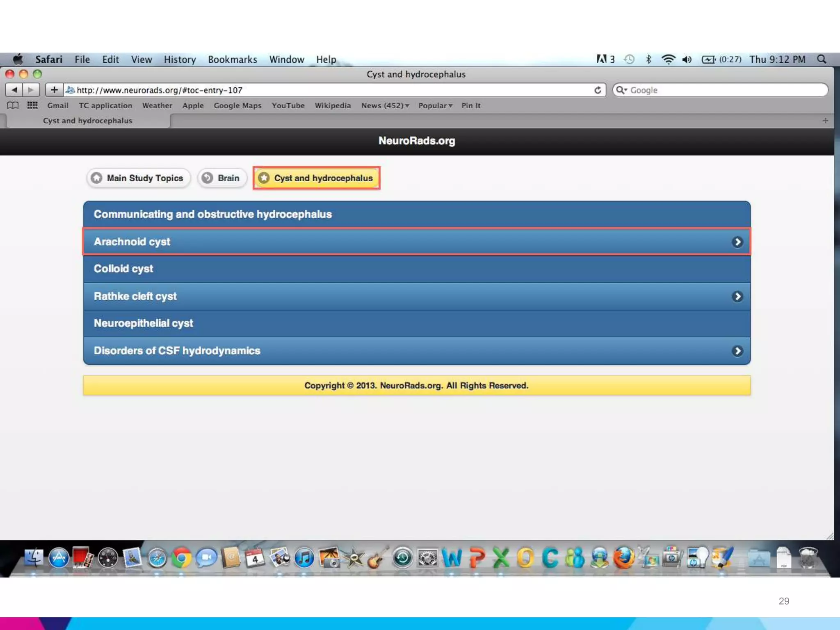Open the Bookmarks menu
Screen dimensions: 840x630
pos(232,59)
